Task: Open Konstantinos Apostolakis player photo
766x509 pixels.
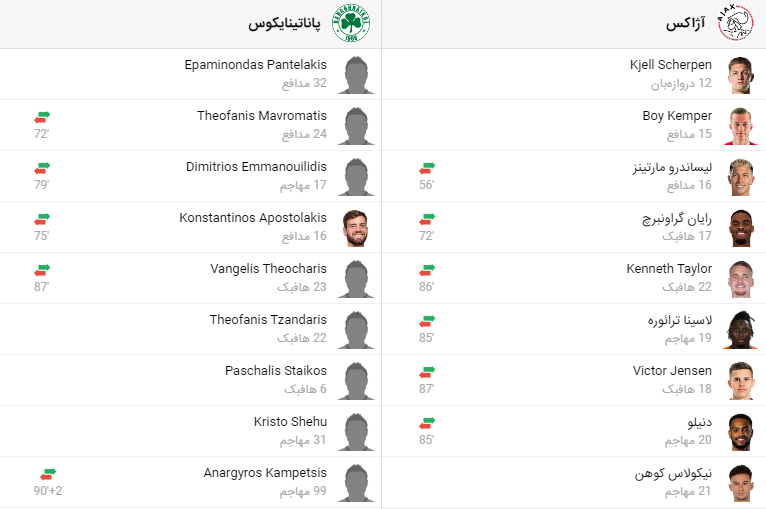Action: (x=356, y=228)
